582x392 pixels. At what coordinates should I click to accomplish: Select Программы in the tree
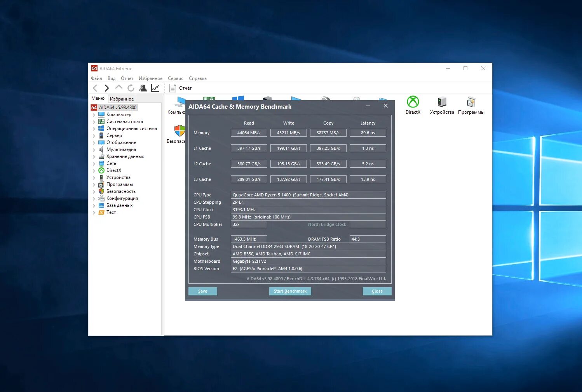coord(119,184)
